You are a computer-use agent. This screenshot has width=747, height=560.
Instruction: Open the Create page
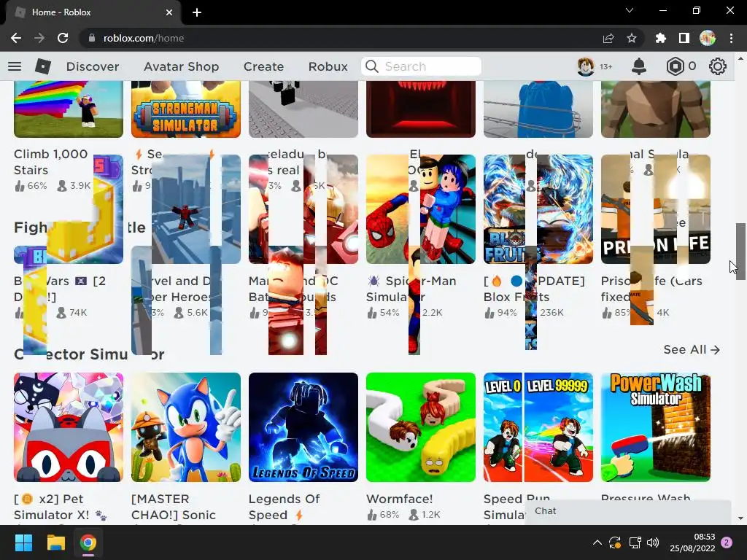tap(263, 66)
